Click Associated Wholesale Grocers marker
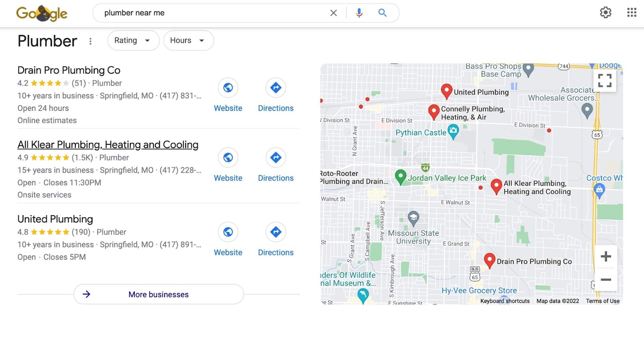Image resolution: width=644 pixels, height=362 pixels. [587, 111]
